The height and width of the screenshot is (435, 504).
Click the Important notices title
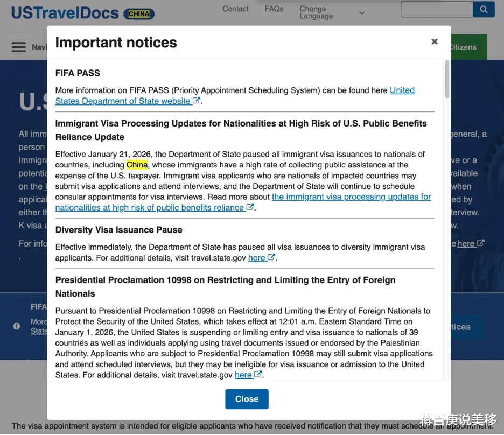coord(116,43)
